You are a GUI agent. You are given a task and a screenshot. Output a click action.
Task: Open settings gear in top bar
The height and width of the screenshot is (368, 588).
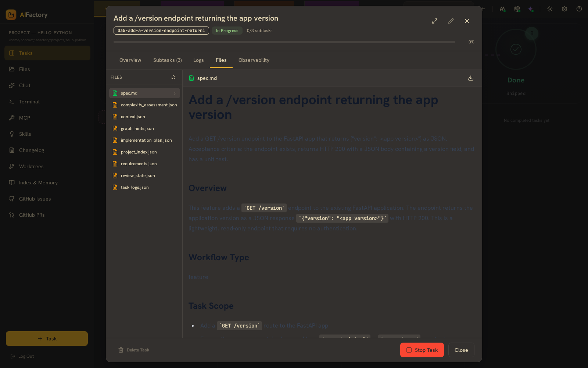[x=564, y=9]
